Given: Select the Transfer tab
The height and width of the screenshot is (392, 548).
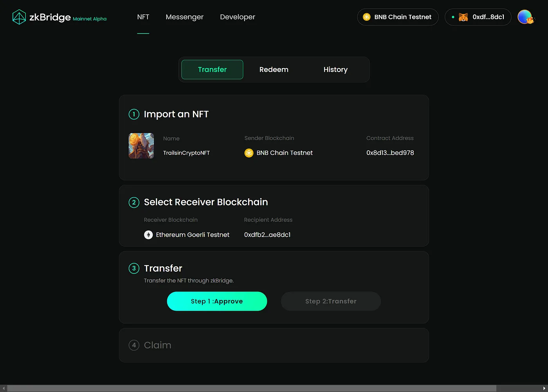Looking at the screenshot, I should pyautogui.click(x=212, y=70).
